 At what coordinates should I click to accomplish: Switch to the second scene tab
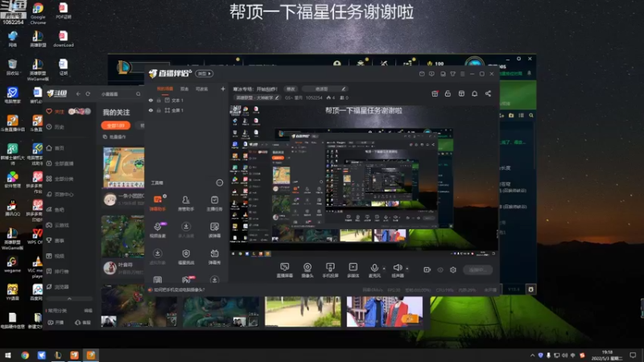pyautogui.click(x=184, y=88)
